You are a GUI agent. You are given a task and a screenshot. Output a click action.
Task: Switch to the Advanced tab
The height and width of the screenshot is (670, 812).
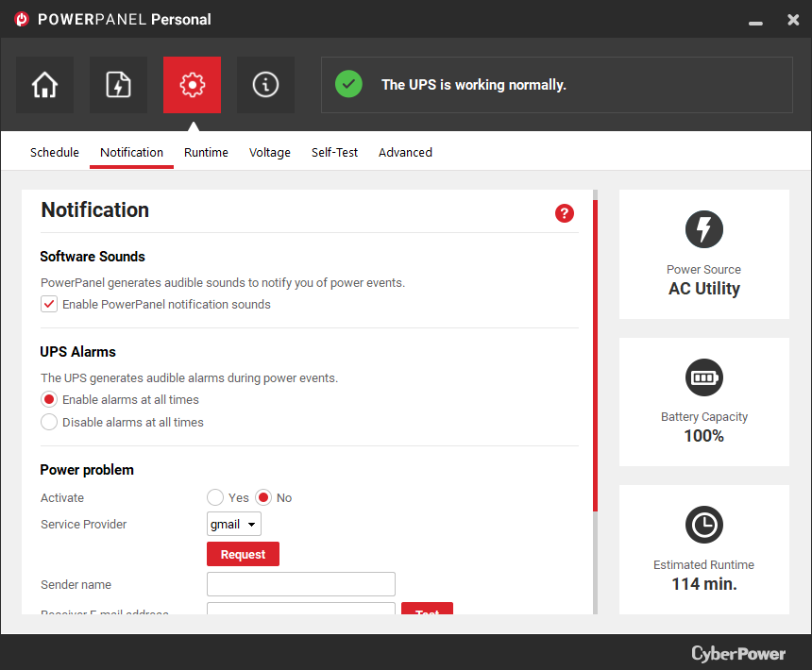(405, 153)
